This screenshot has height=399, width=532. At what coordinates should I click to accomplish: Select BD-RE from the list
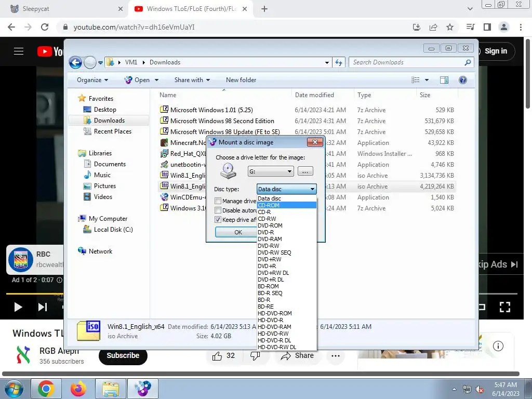tap(287, 307)
